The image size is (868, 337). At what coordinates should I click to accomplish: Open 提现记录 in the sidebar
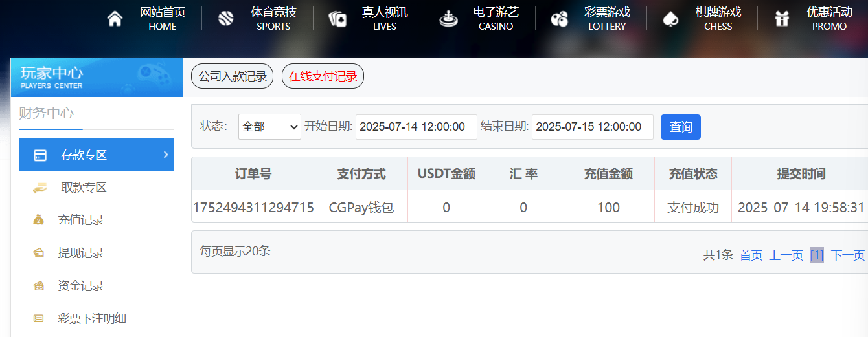tap(80, 253)
